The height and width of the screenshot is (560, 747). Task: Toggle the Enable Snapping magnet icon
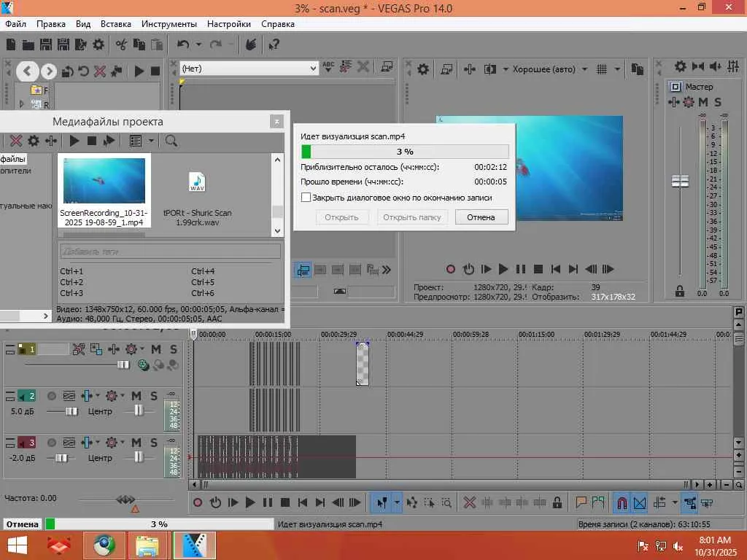pyautogui.click(x=622, y=502)
